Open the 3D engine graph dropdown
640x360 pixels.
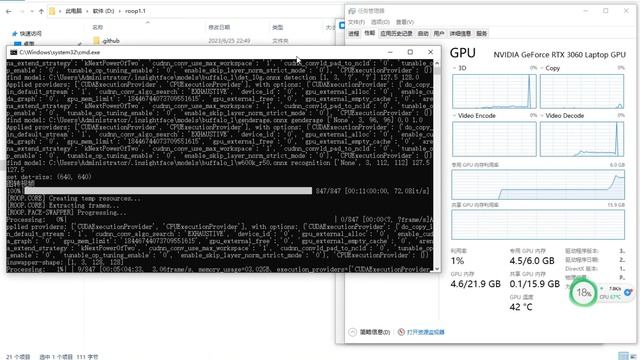point(455,68)
